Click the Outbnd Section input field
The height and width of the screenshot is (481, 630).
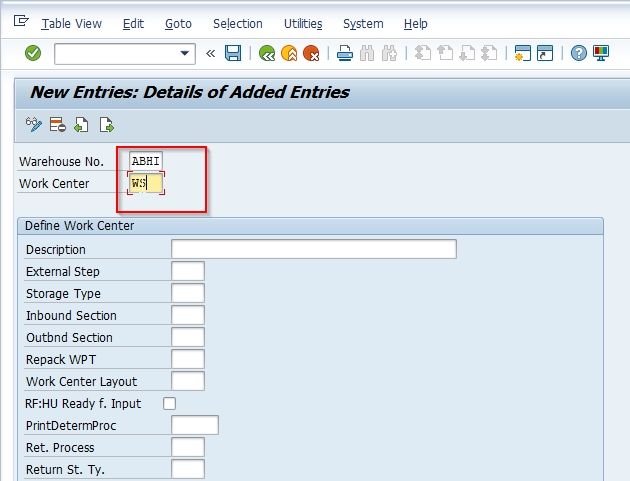[x=188, y=337]
